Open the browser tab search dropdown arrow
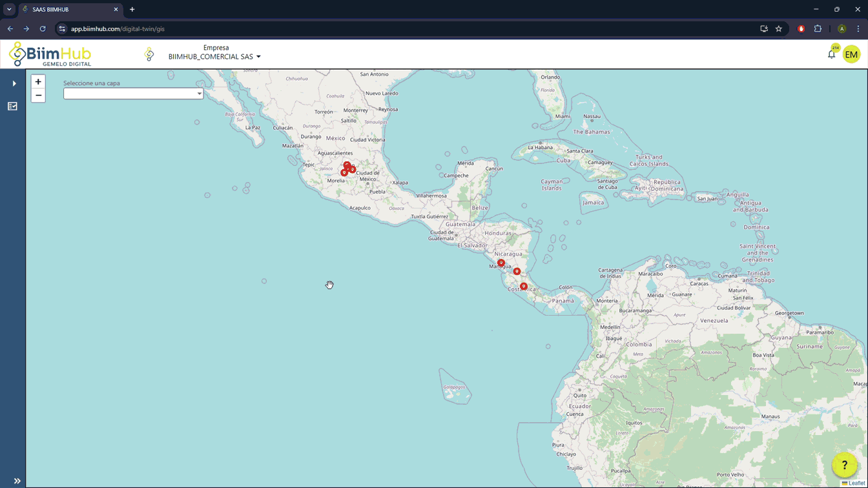This screenshot has width=868, height=488. 9,10
